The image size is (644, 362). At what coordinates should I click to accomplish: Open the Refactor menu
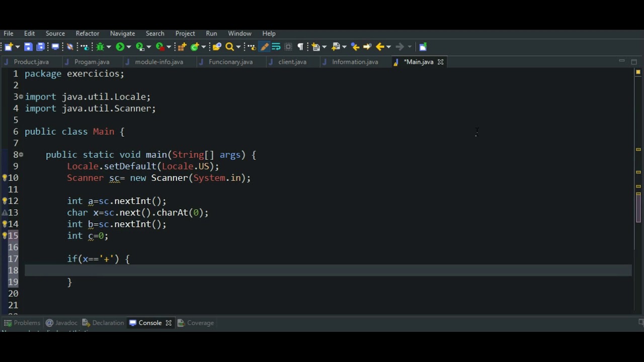88,34
